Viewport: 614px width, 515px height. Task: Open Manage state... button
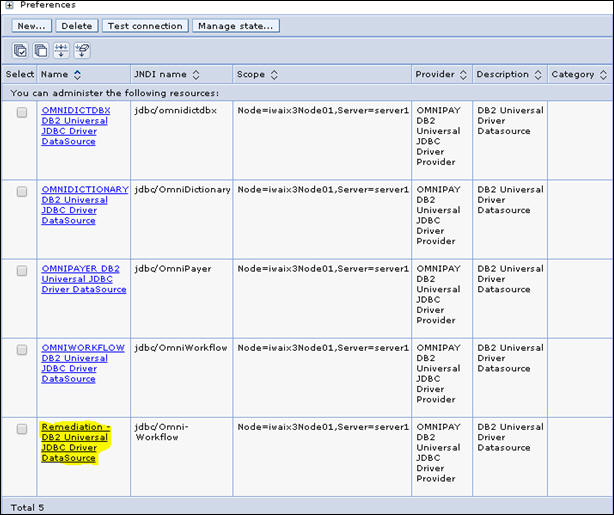click(x=236, y=26)
